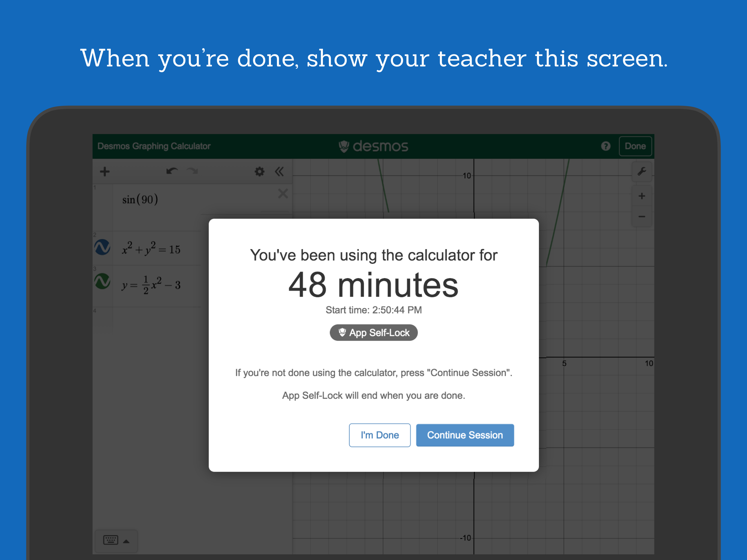Image resolution: width=747 pixels, height=560 pixels.
Task: Collapse the expression list with double chevron
Action: (x=279, y=171)
